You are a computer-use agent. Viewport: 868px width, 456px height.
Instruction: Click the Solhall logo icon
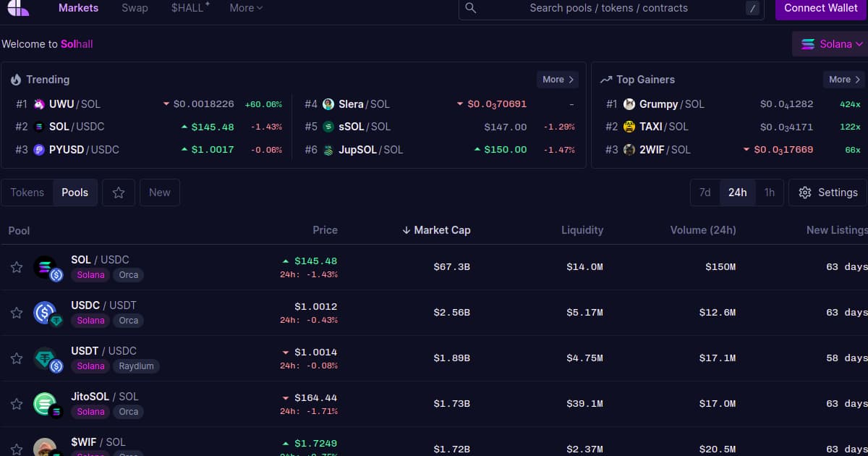16,8
